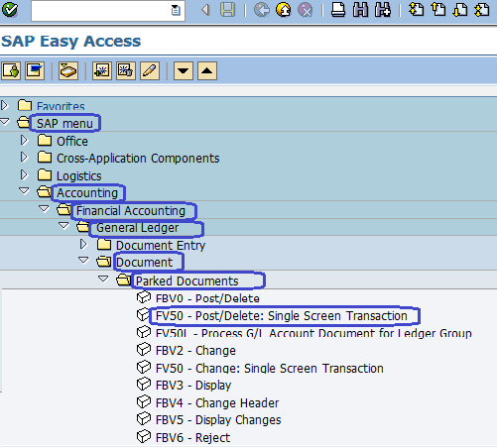The width and height of the screenshot is (497, 448).
Task: Click the Print icon
Action: click(338, 10)
